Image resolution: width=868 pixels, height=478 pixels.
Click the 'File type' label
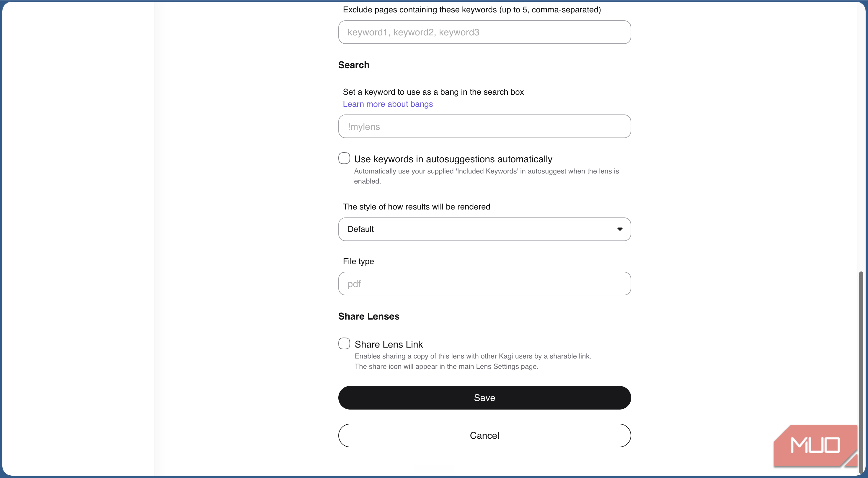point(358,261)
